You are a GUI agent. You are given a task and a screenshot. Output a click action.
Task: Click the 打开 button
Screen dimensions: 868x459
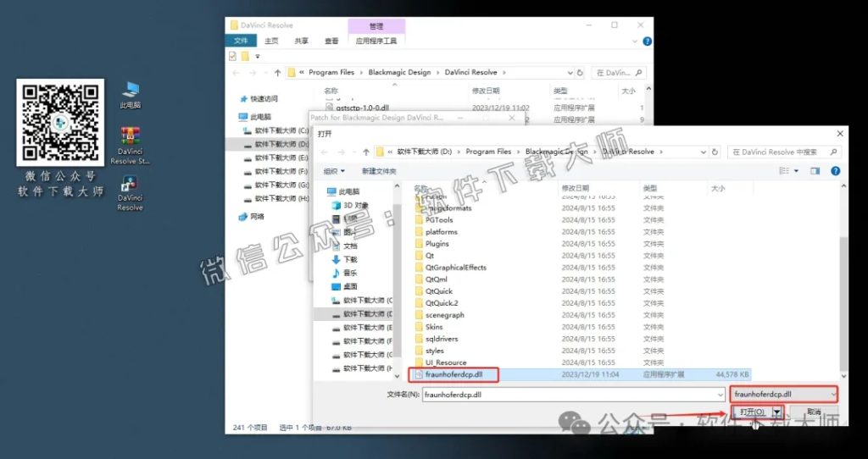coord(753,412)
